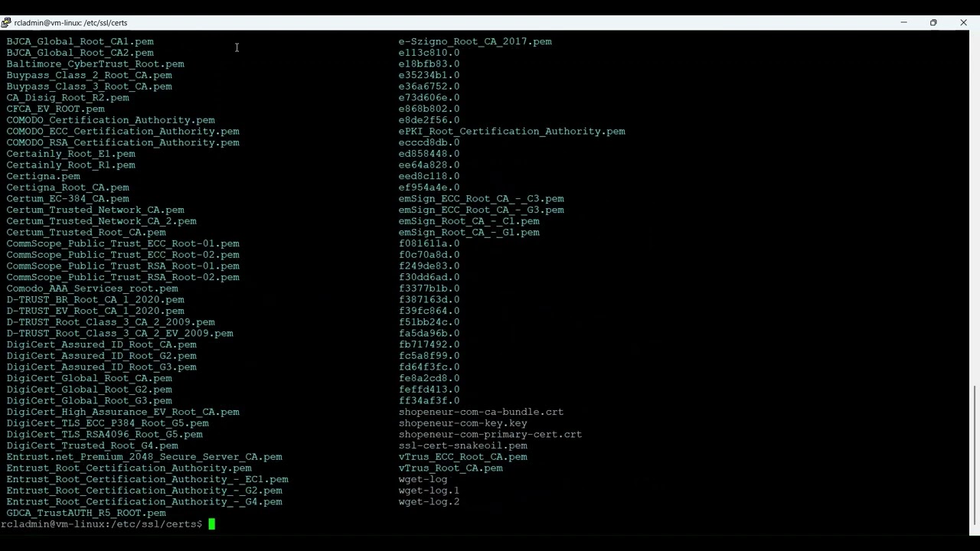
Task: Click D-TRUST_Root_Class_3_CA_2_EV_2009.pem
Action: (x=120, y=334)
